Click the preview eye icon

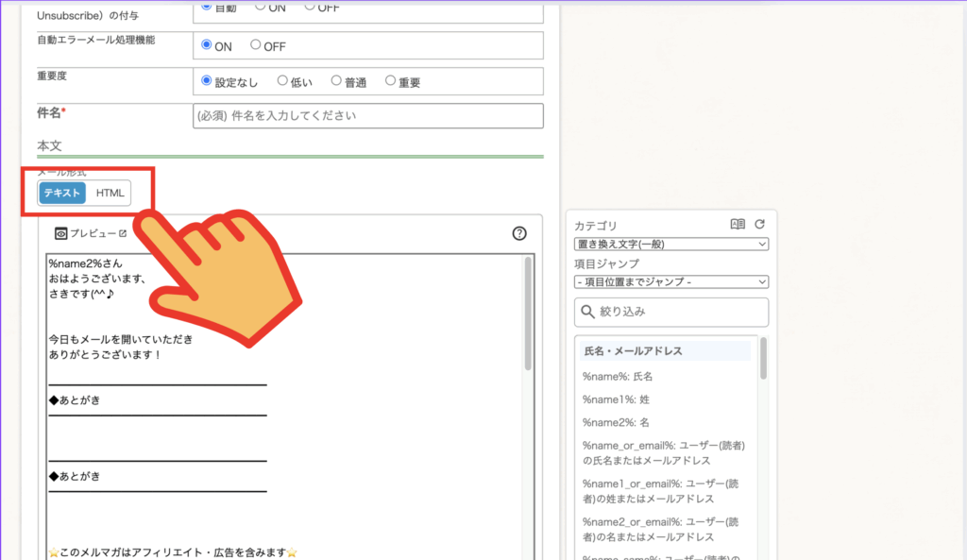(x=61, y=233)
